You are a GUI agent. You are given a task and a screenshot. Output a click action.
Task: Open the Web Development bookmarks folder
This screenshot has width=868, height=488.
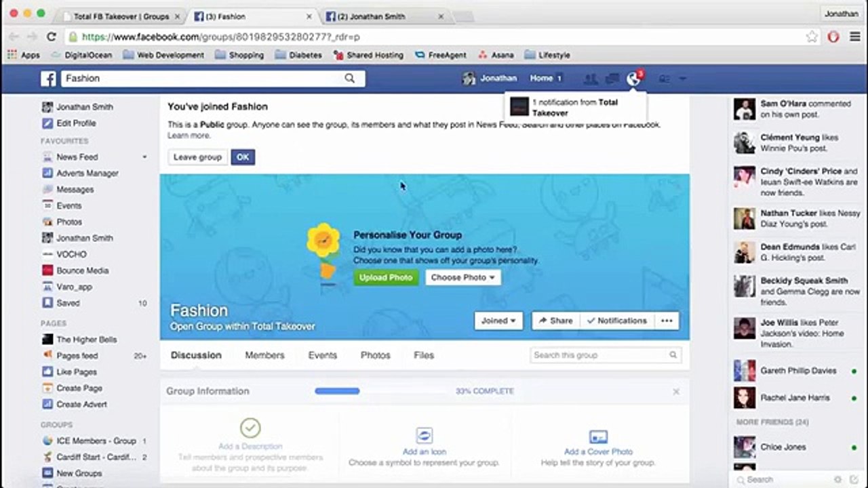click(163, 55)
